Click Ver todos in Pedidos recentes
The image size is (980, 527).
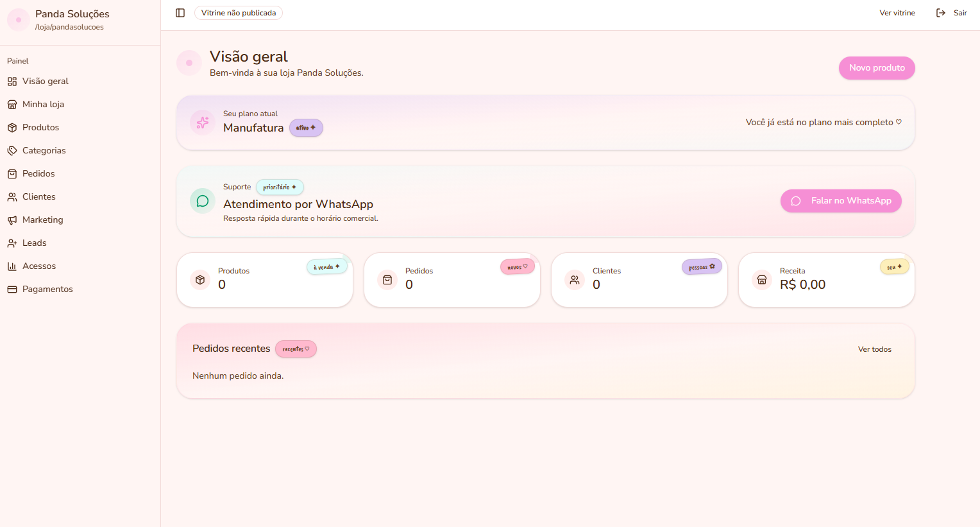875,349
